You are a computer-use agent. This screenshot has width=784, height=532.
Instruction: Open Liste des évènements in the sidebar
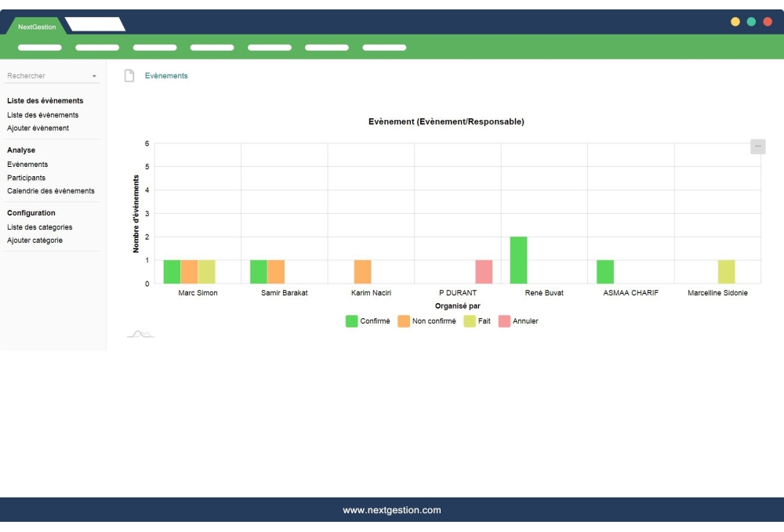[42, 115]
